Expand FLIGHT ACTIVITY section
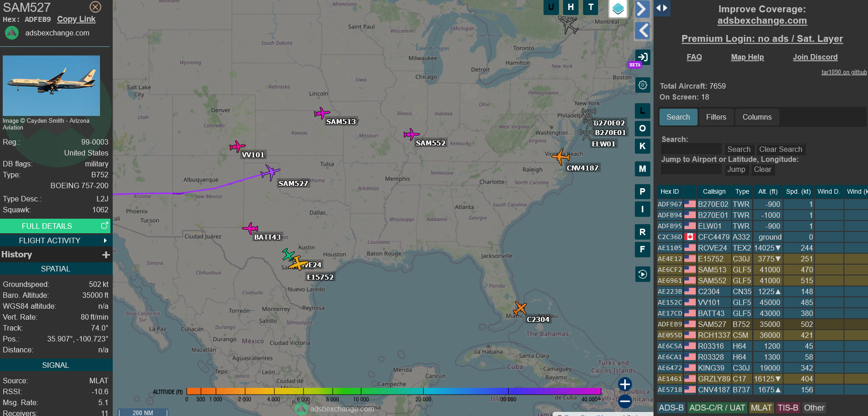 pyautogui.click(x=55, y=241)
